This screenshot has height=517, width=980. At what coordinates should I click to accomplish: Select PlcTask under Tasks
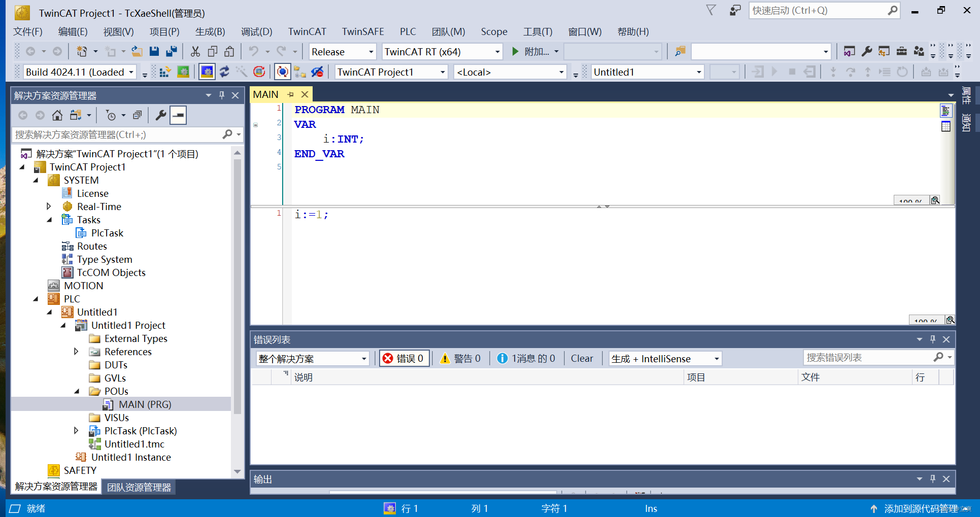click(107, 233)
